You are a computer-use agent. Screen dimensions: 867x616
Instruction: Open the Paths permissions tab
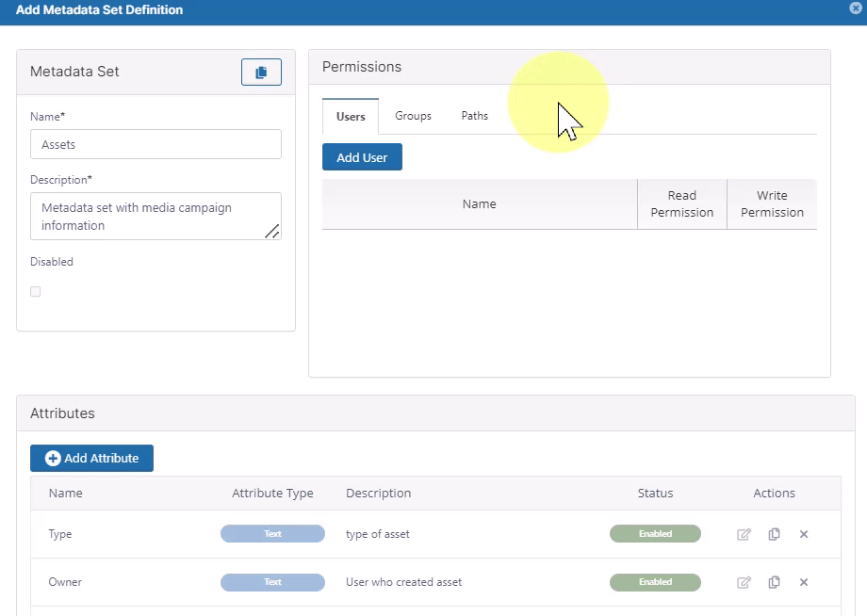tap(474, 116)
